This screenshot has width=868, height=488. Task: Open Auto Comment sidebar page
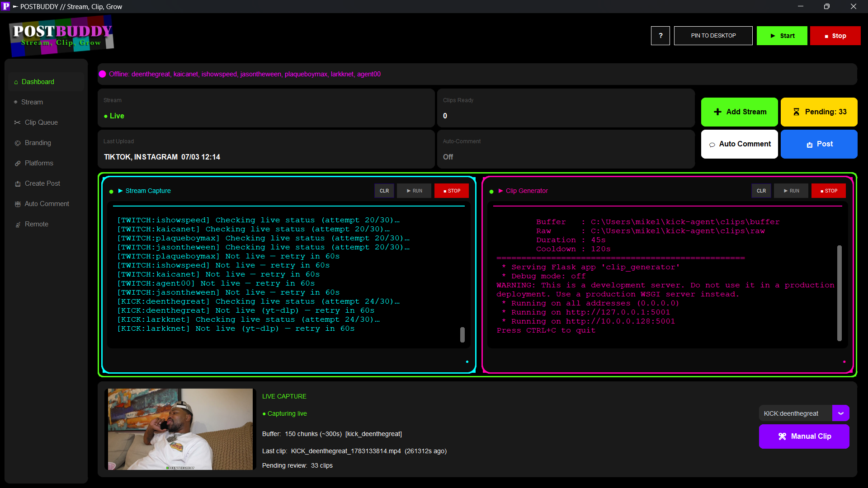[46, 204]
